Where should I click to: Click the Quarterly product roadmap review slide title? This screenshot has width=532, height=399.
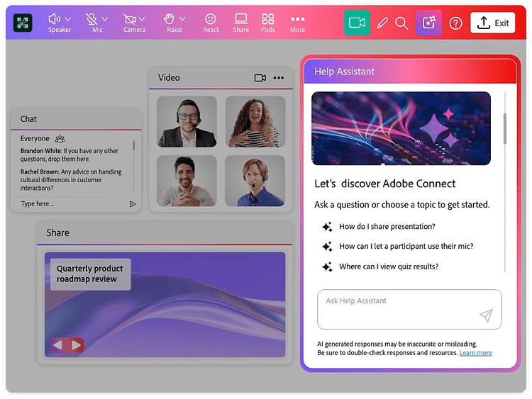pyautogui.click(x=90, y=274)
